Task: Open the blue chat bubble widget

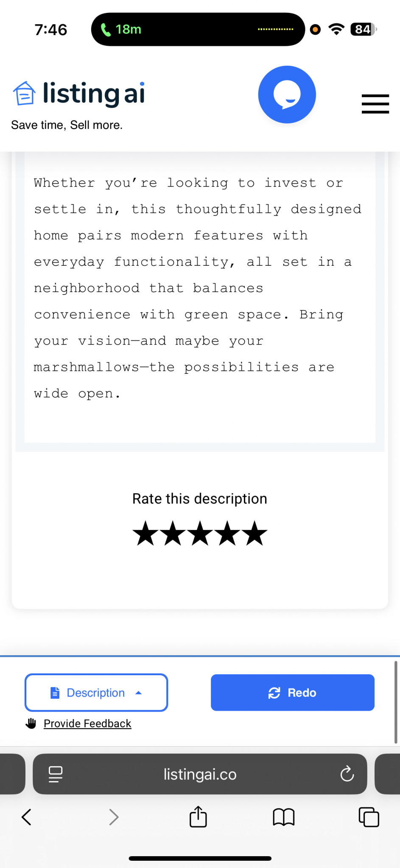Action: [x=287, y=95]
